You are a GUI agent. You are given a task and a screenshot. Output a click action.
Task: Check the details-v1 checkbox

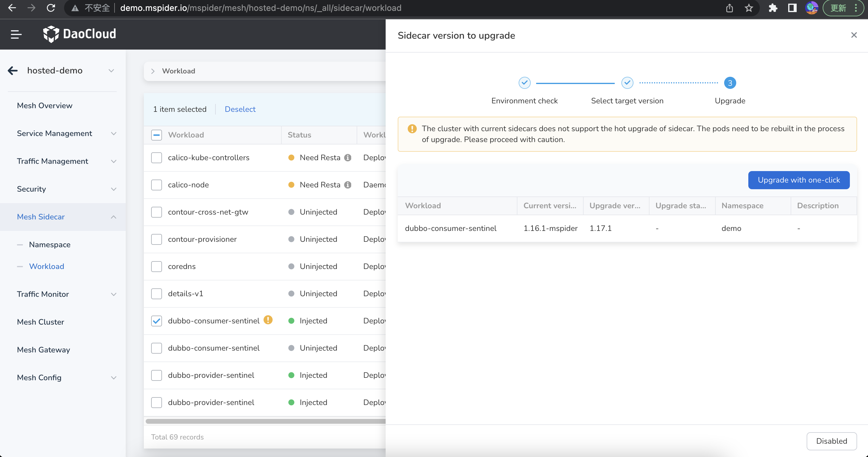coord(156,294)
